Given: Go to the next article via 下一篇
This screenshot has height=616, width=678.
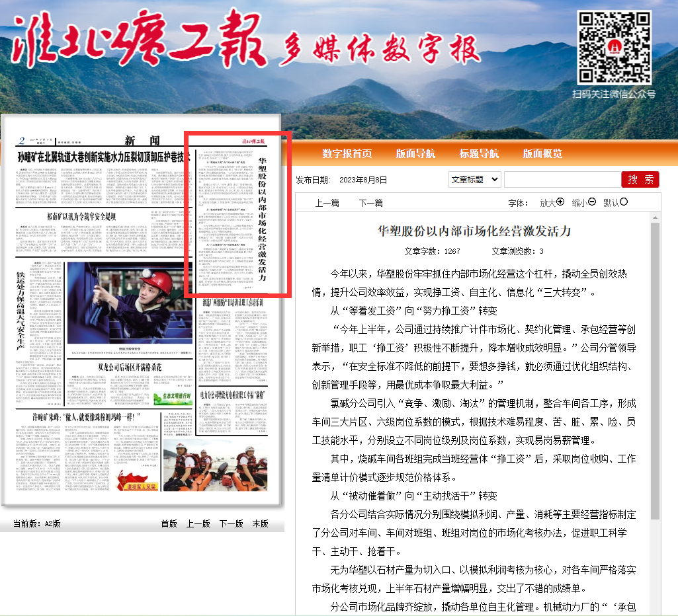Looking at the screenshot, I should click(x=370, y=203).
